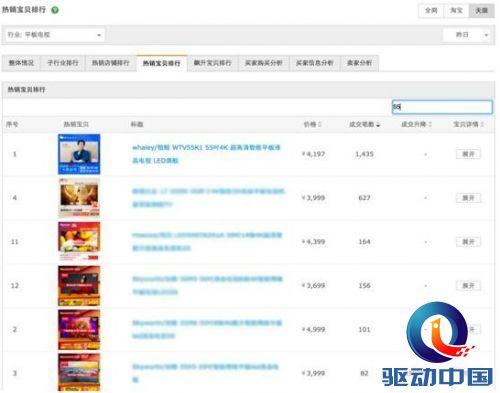Expand details for the whaley row with 展开

[468, 154]
